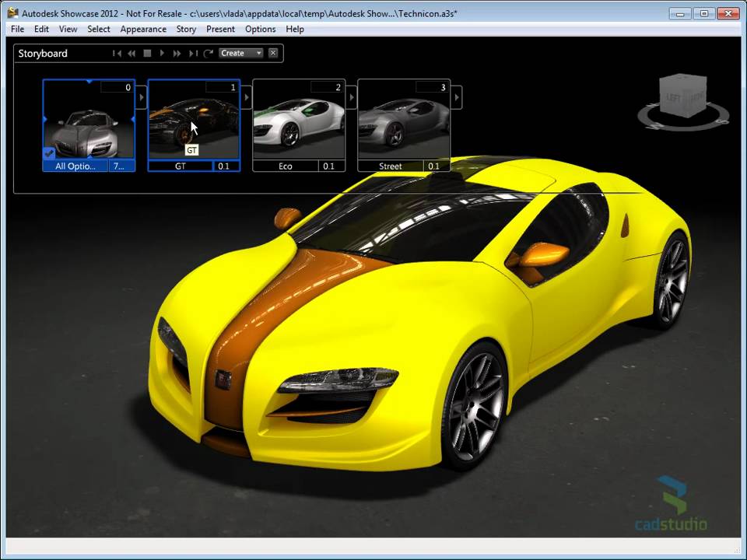This screenshot has height=560, width=747.
Task: Expand transition arrow after slide 3
Action: [457, 97]
